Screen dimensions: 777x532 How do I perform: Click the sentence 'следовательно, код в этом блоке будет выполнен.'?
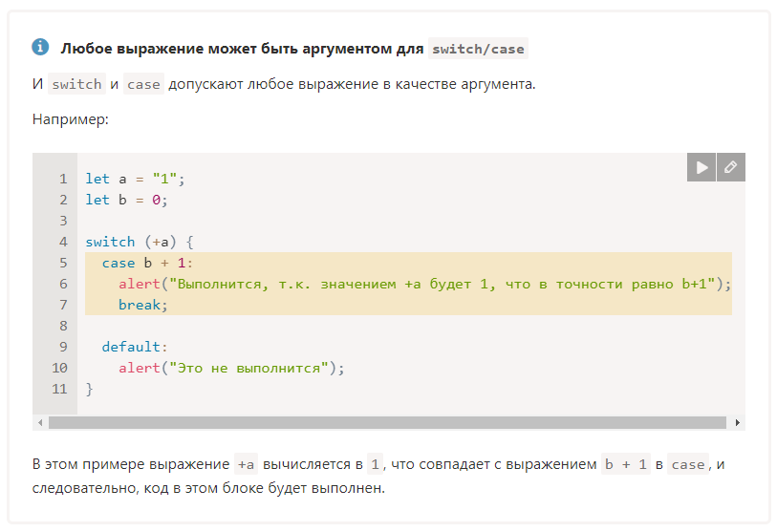point(208,488)
